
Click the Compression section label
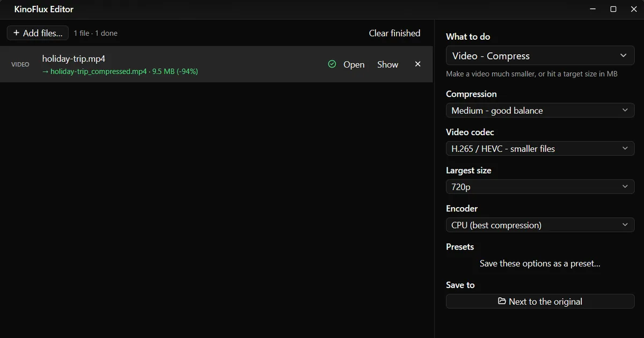pyautogui.click(x=471, y=94)
